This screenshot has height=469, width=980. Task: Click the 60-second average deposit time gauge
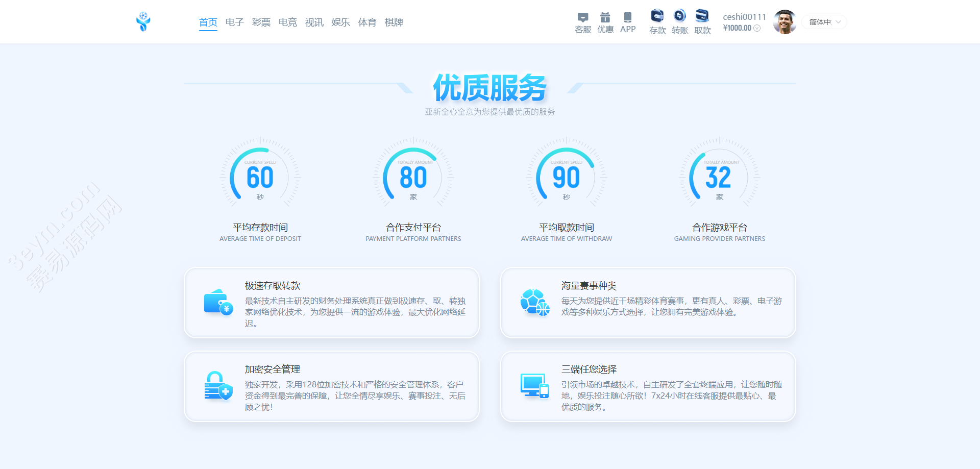[x=260, y=177]
